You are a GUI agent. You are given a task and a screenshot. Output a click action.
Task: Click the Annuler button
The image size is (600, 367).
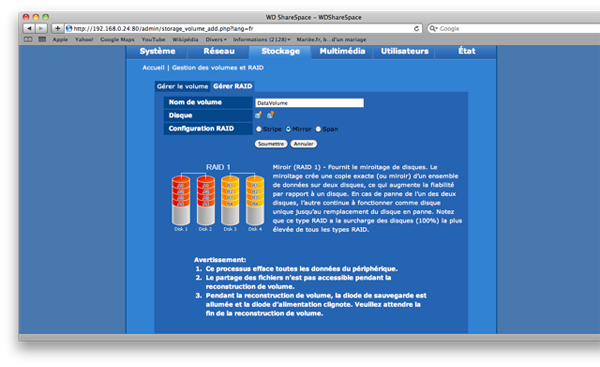coord(303,144)
